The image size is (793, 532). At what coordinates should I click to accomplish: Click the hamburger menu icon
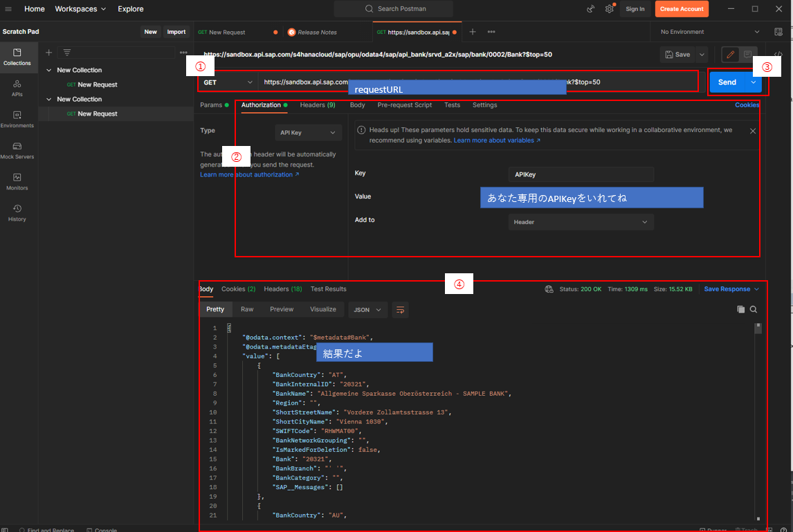[x=8, y=9]
